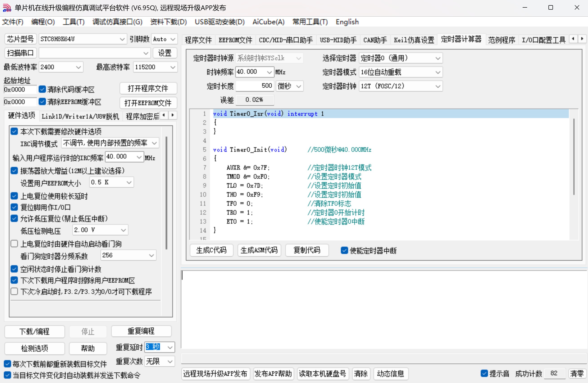The height and width of the screenshot is (383, 588).
Task: Click 扫描串口 button
Action: [20, 53]
